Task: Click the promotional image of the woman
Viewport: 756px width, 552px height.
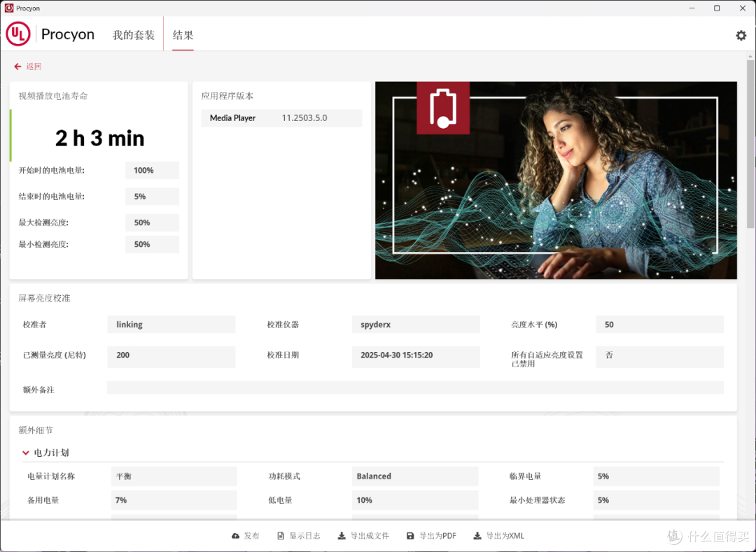Action: pos(556,180)
